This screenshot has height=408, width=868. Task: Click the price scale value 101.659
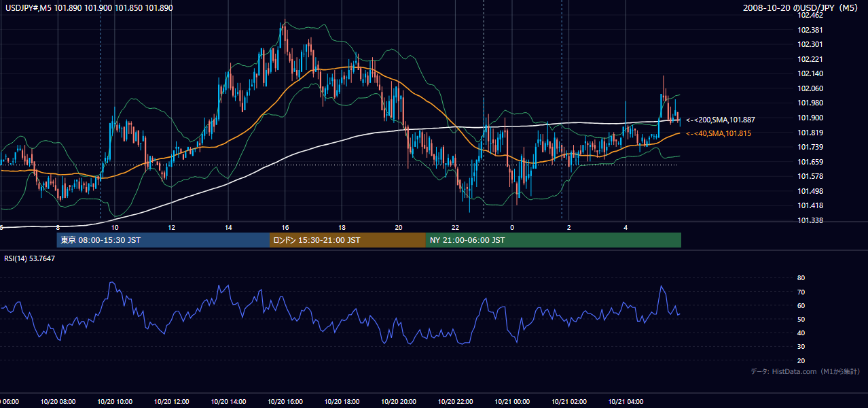point(810,162)
